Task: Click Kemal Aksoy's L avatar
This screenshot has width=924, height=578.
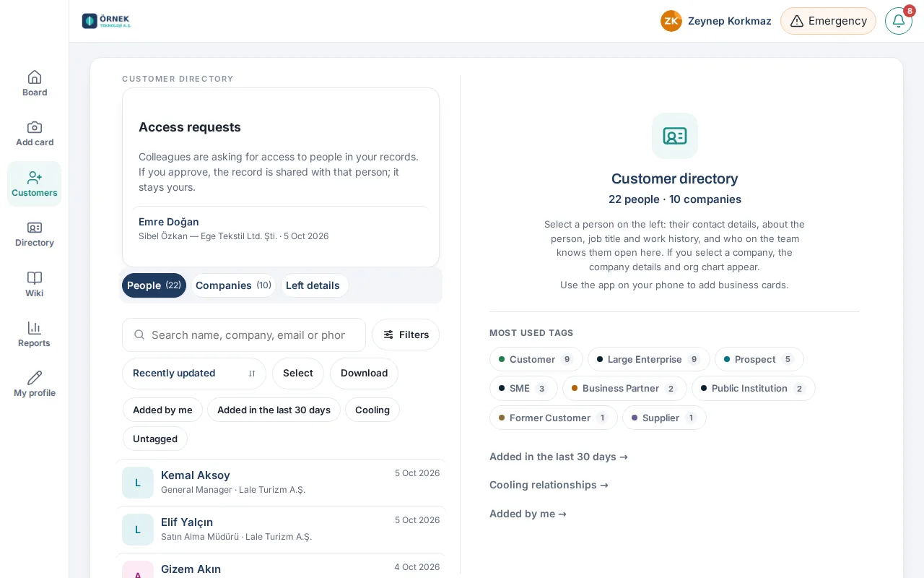Action: coord(138,483)
